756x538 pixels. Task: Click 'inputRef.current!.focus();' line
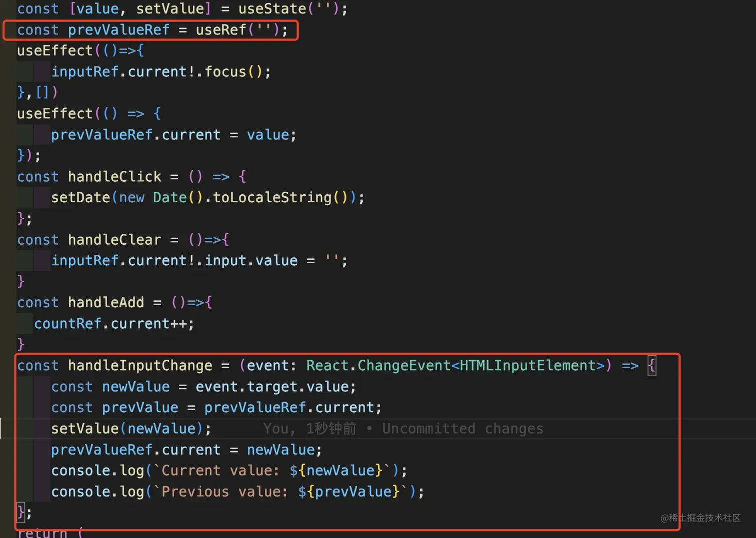[x=161, y=72]
